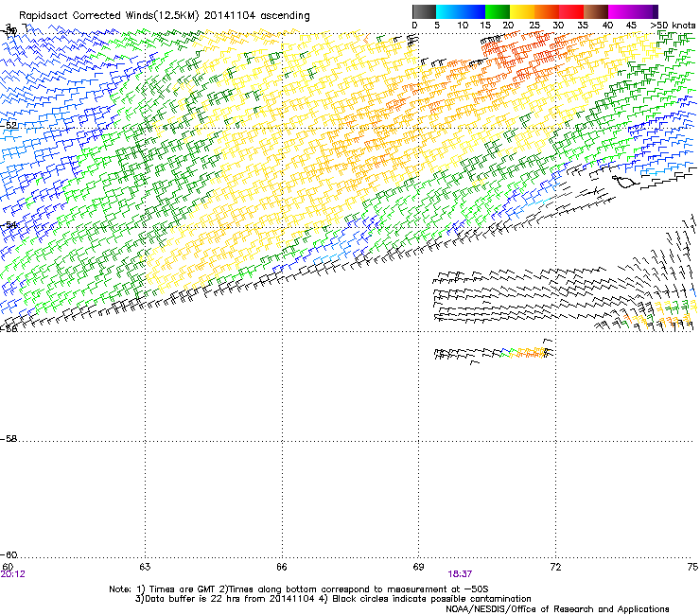Screen dimensions: 700x615
Task: Click the purple '18:37' pass time label
Action: 460,574
